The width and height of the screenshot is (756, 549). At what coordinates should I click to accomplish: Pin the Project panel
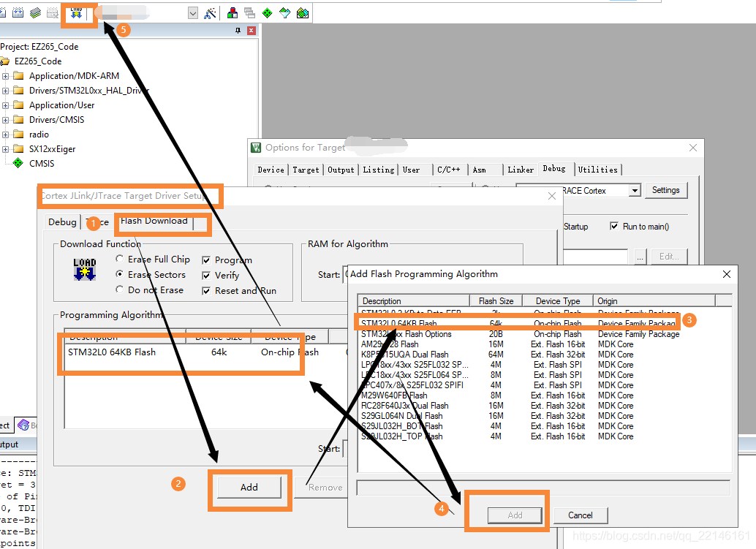click(x=238, y=31)
